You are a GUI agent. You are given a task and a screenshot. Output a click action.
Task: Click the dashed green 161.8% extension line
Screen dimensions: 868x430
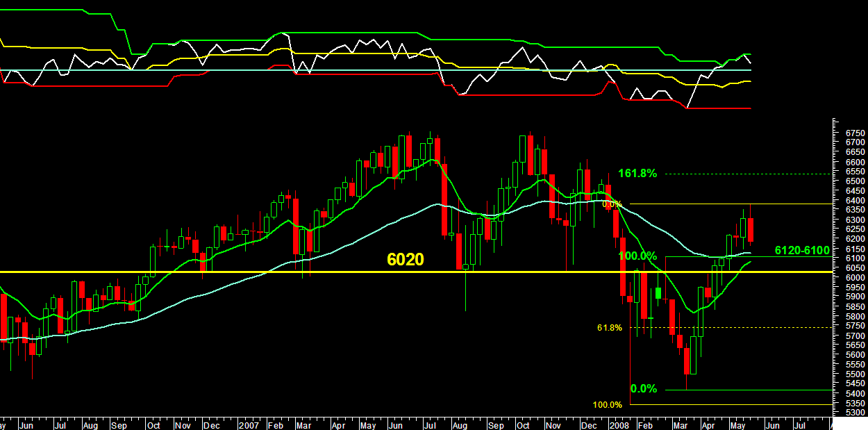(747, 174)
